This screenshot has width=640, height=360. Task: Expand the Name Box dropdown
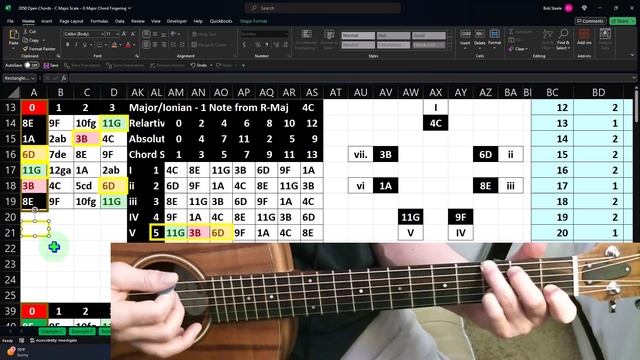[33, 78]
